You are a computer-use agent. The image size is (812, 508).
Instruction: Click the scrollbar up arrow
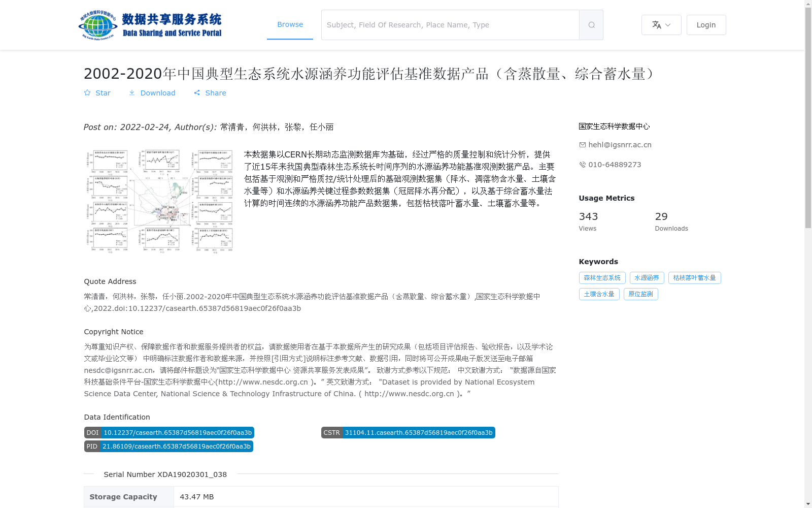coord(808,4)
